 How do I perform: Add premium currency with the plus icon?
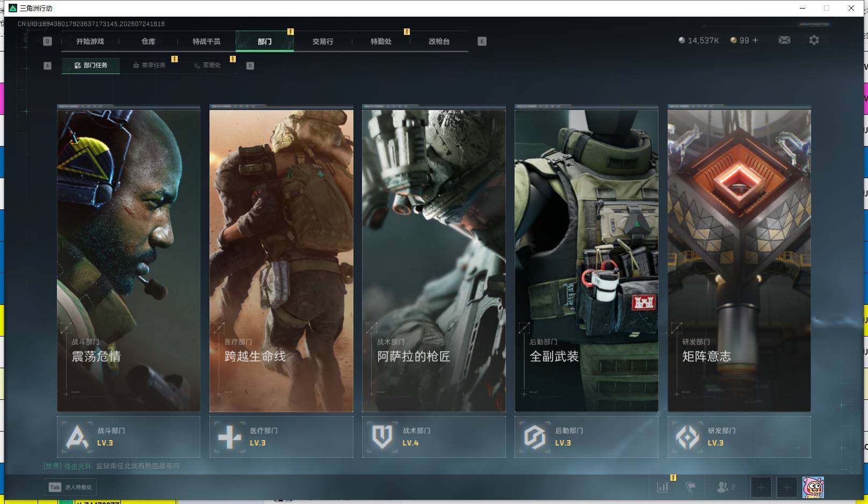(x=755, y=40)
